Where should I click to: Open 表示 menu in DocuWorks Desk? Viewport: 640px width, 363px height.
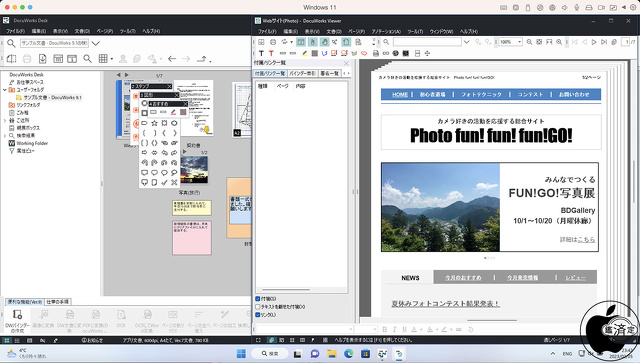point(60,31)
